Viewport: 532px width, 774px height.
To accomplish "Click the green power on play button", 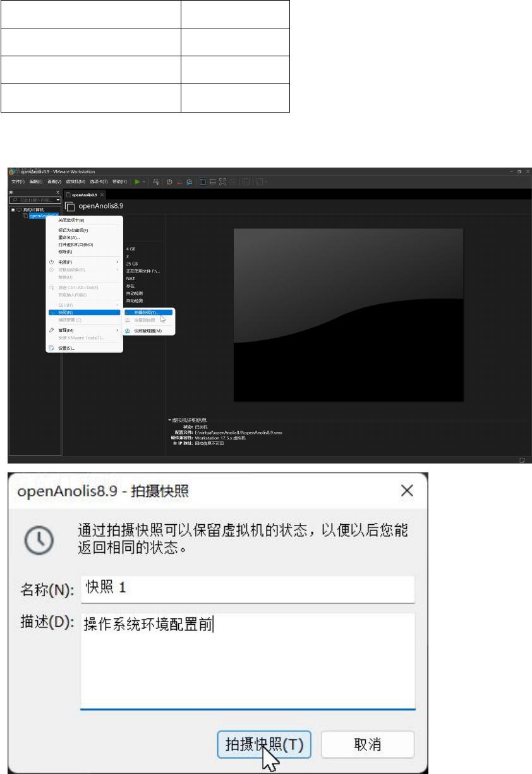I will tap(136, 181).
